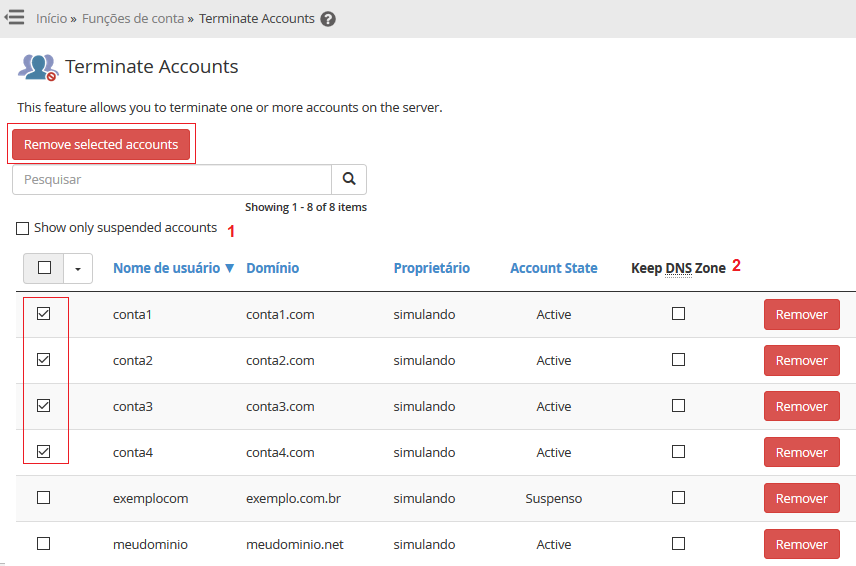Click the conta3 username cell
The width and height of the screenshot is (856, 566).
[x=133, y=407]
